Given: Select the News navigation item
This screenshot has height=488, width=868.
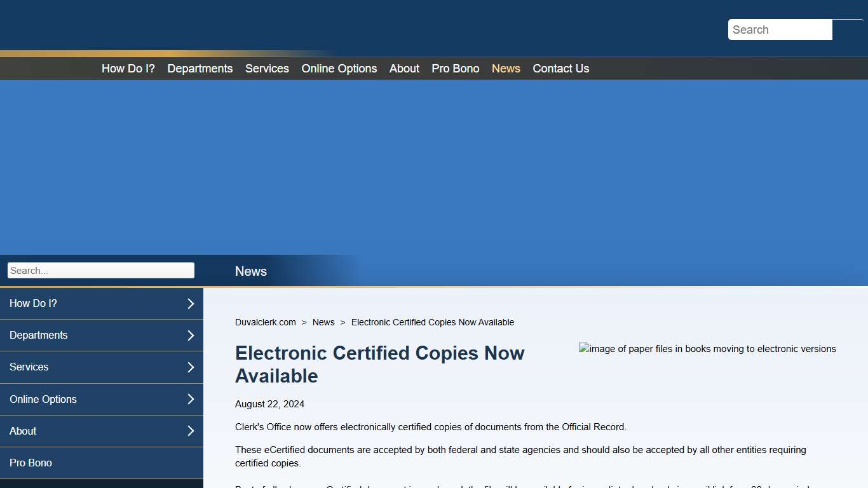Looking at the screenshot, I should (x=506, y=68).
